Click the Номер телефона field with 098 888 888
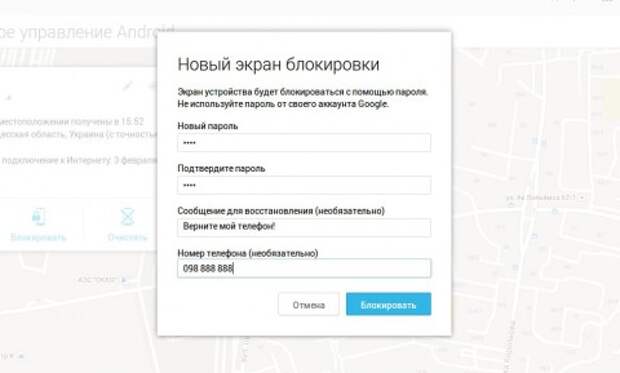This screenshot has width=620, height=373. point(304,268)
